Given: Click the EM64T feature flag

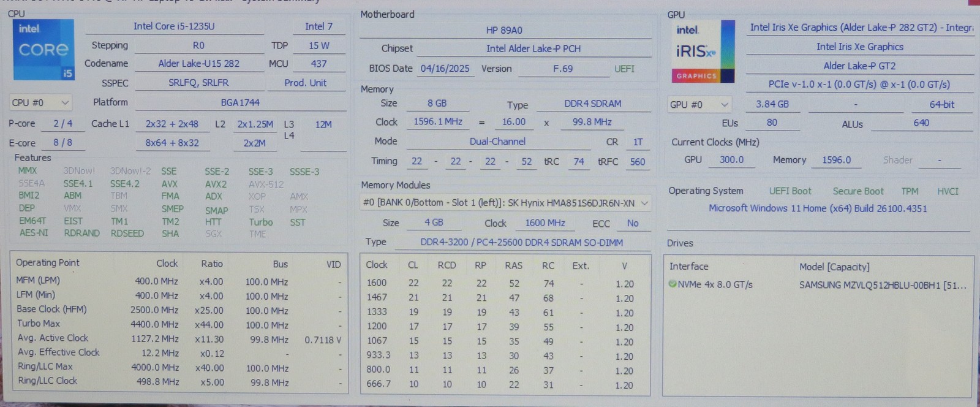Looking at the screenshot, I should pos(32,221).
